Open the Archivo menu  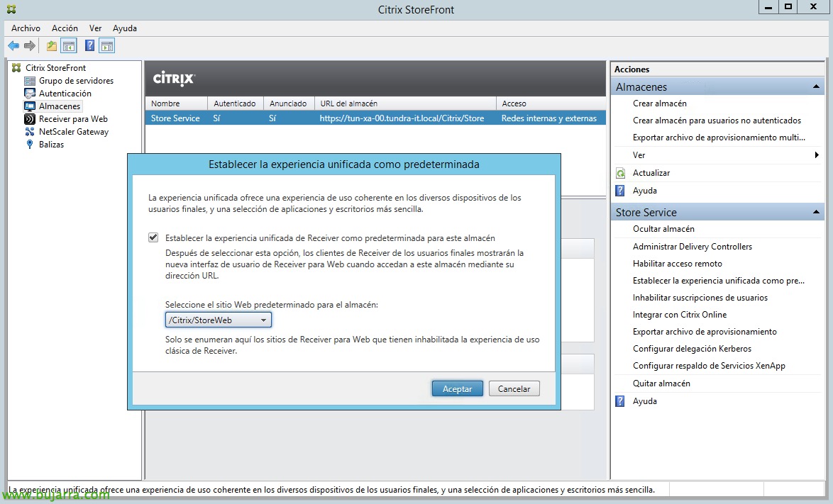click(26, 28)
